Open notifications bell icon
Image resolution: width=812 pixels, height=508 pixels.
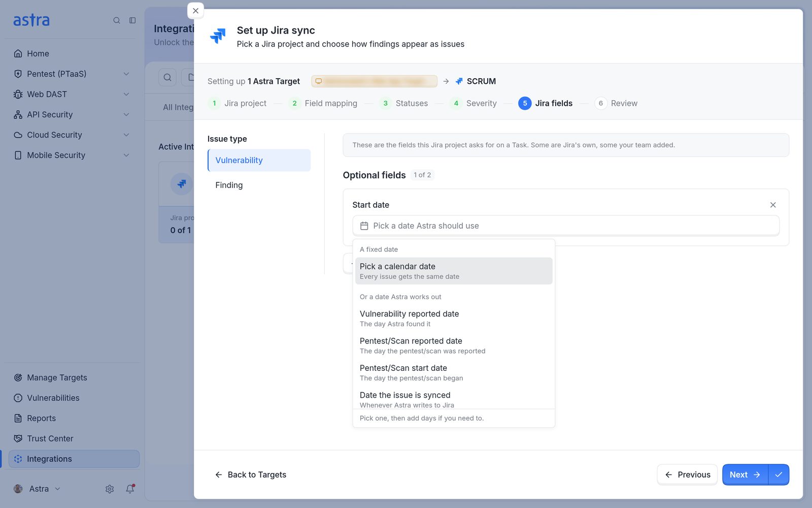(x=130, y=489)
